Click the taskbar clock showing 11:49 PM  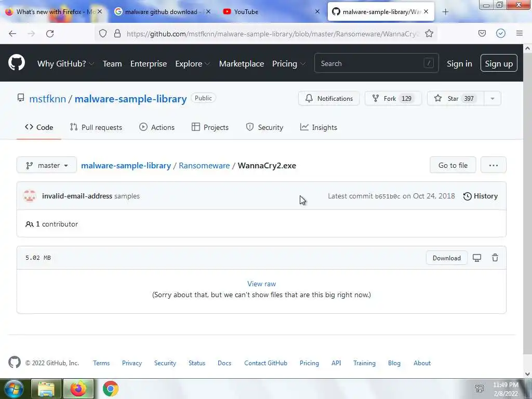coord(506,389)
